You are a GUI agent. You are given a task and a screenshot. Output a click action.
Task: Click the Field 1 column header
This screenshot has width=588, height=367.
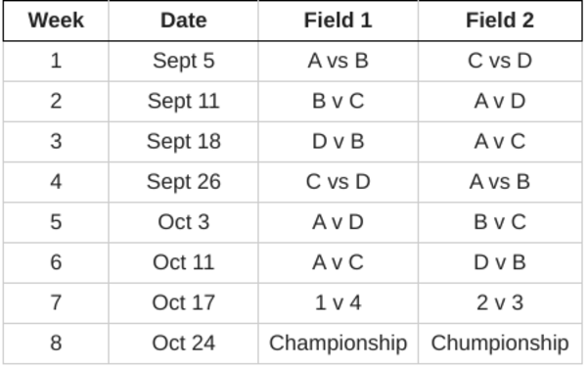click(338, 21)
